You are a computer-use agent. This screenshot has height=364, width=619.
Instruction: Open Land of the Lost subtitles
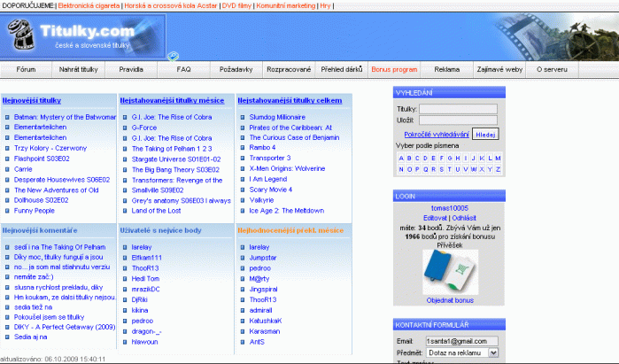(x=156, y=211)
